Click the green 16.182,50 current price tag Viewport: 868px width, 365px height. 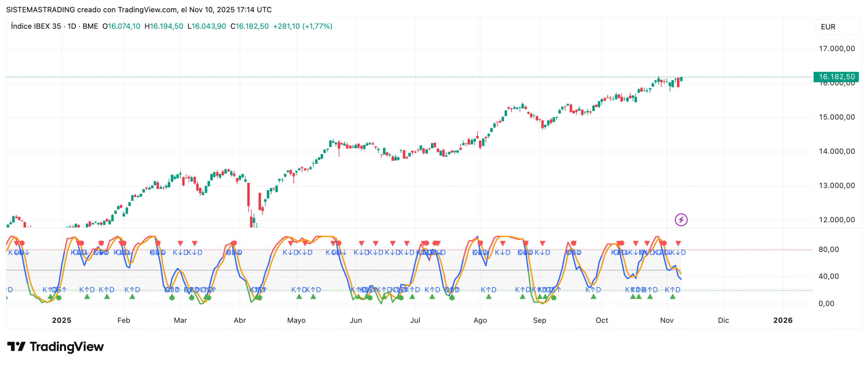point(836,77)
